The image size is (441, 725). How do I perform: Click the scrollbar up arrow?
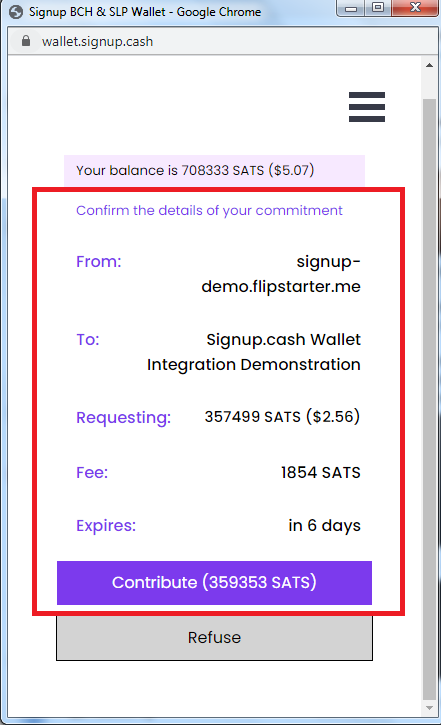(x=429, y=65)
